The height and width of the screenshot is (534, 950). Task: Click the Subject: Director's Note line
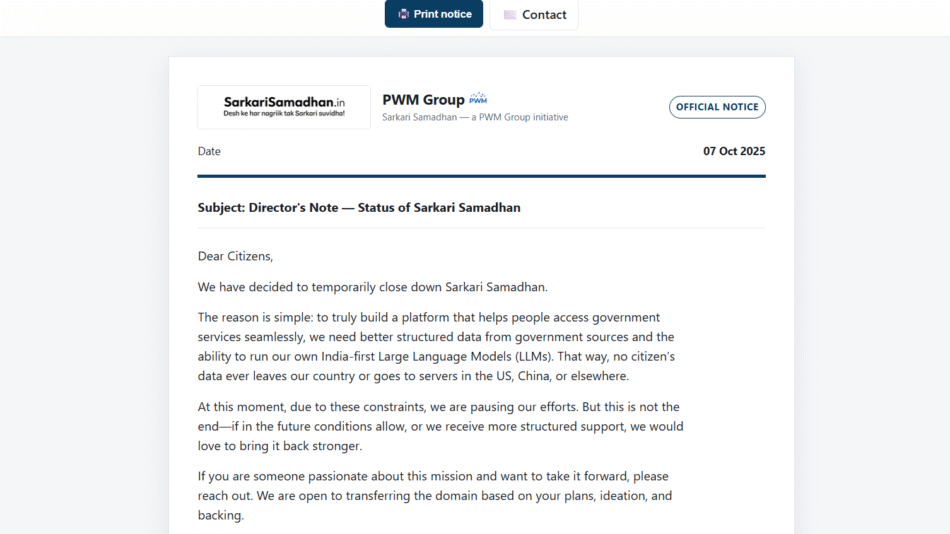pos(359,208)
